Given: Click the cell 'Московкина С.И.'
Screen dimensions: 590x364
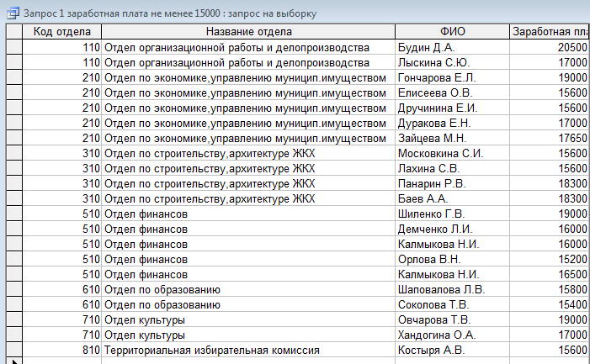Looking at the screenshot, I should (x=452, y=153).
